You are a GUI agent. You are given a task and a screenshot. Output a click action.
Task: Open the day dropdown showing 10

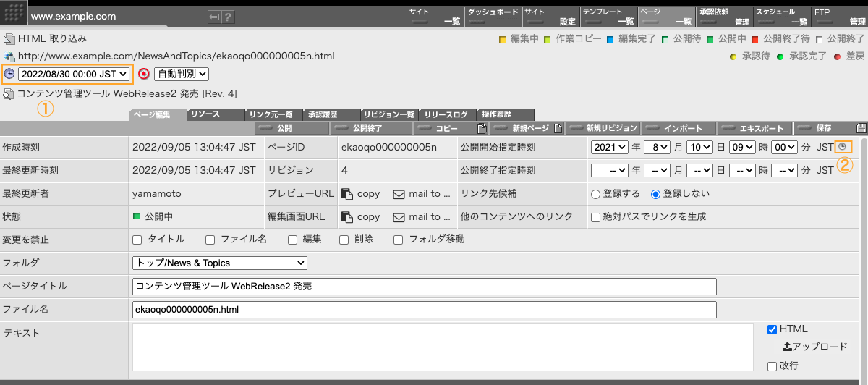tap(699, 148)
